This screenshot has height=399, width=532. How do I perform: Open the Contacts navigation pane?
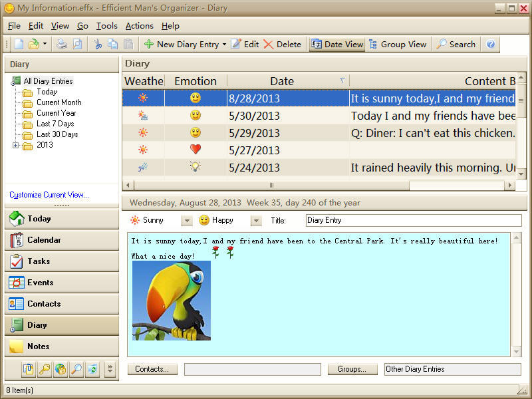point(62,304)
